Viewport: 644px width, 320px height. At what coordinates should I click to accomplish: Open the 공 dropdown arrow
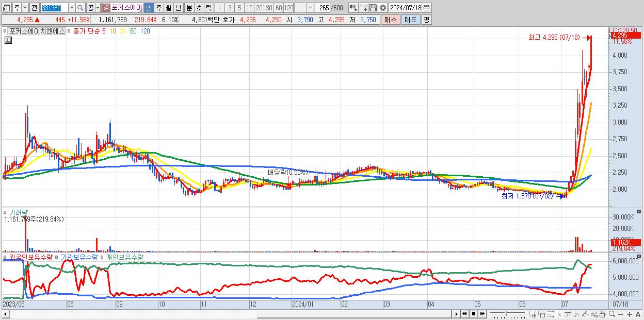point(98,8)
